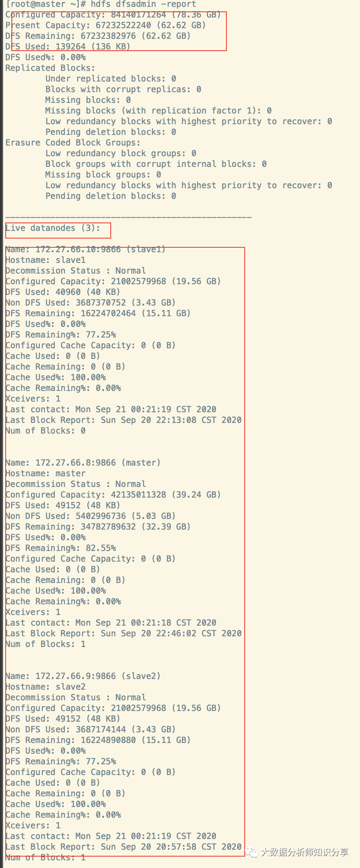Screen dimensions: 360x868
Task: Click the Hostname: slave2 line
Action: point(46,687)
